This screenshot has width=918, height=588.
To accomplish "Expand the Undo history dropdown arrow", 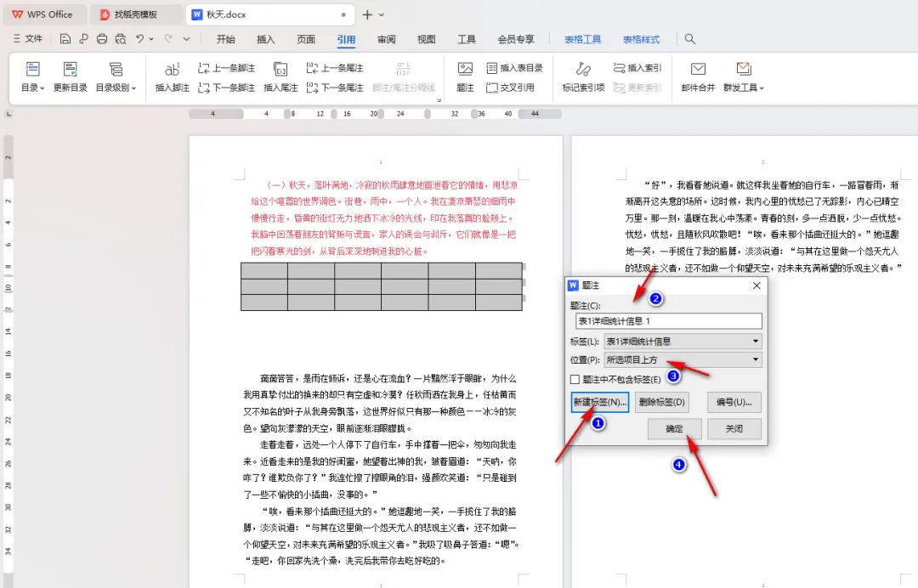I will click(151, 38).
